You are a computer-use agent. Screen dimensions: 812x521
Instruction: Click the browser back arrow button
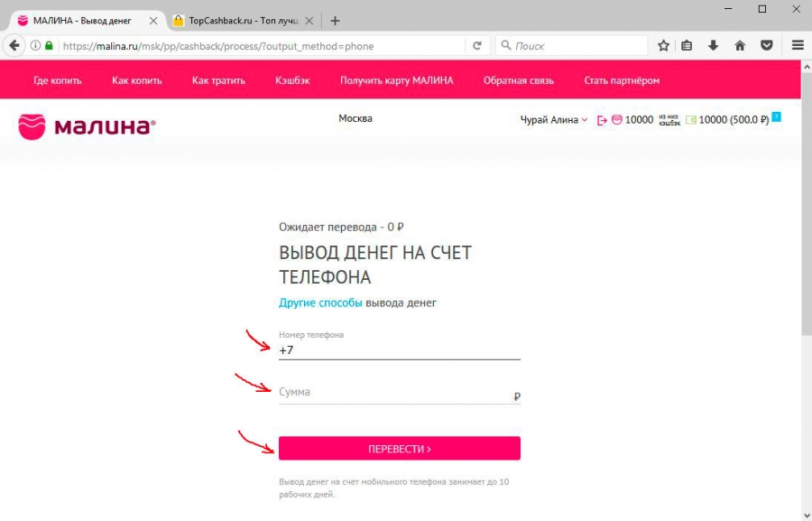coord(14,46)
